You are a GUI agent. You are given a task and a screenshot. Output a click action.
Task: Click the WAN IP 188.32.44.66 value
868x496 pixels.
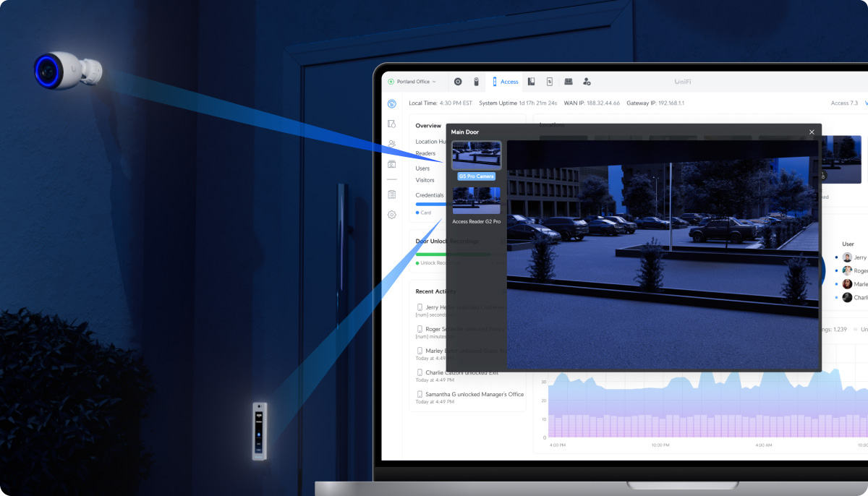tap(603, 103)
